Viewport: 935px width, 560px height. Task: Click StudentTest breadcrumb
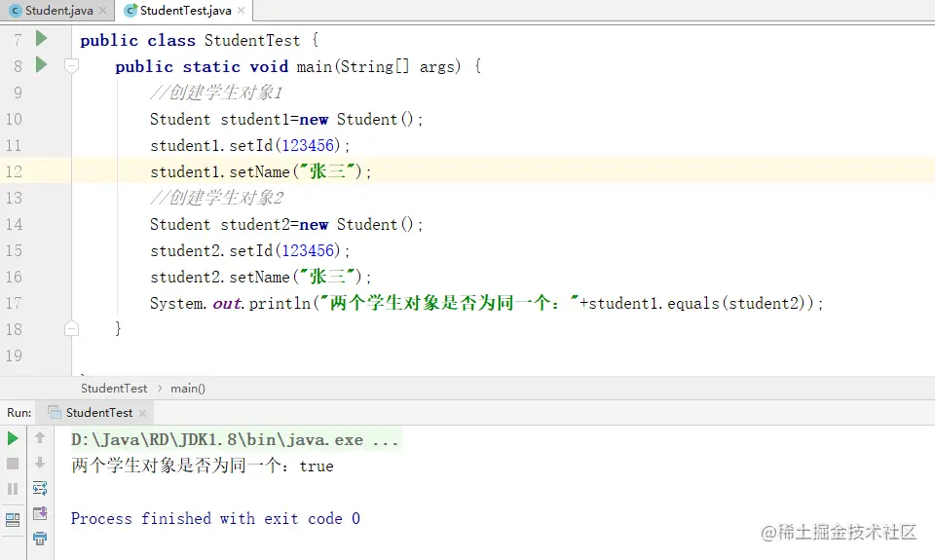(114, 389)
